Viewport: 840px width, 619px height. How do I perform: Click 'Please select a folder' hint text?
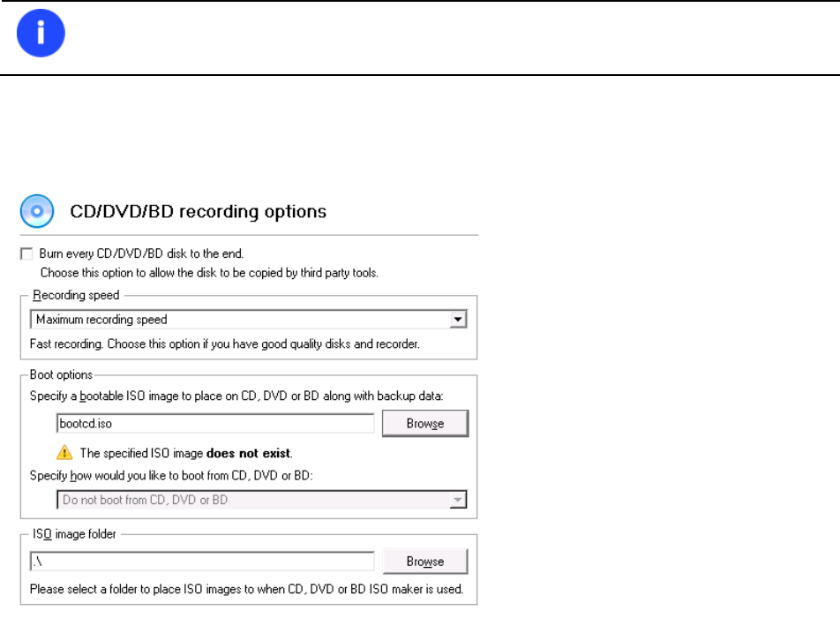pos(246,589)
